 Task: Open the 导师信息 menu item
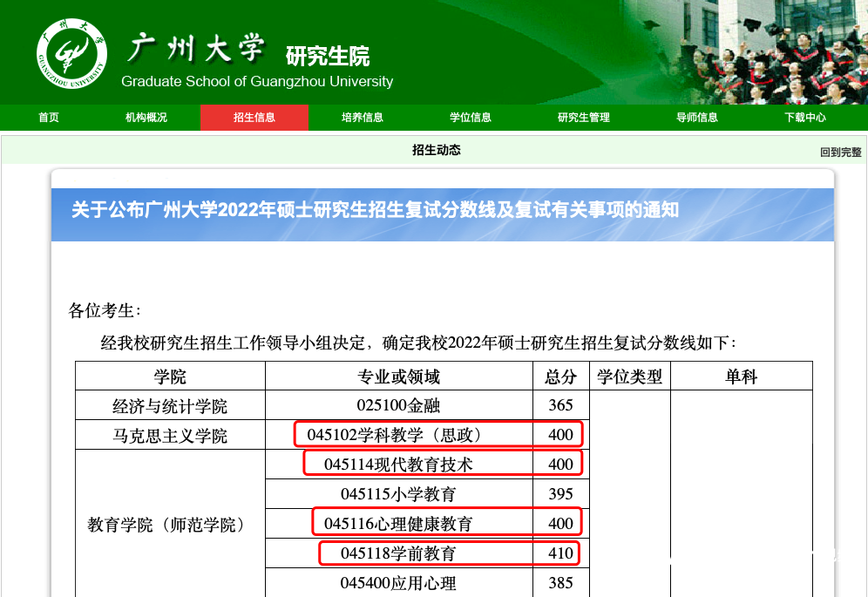click(697, 118)
